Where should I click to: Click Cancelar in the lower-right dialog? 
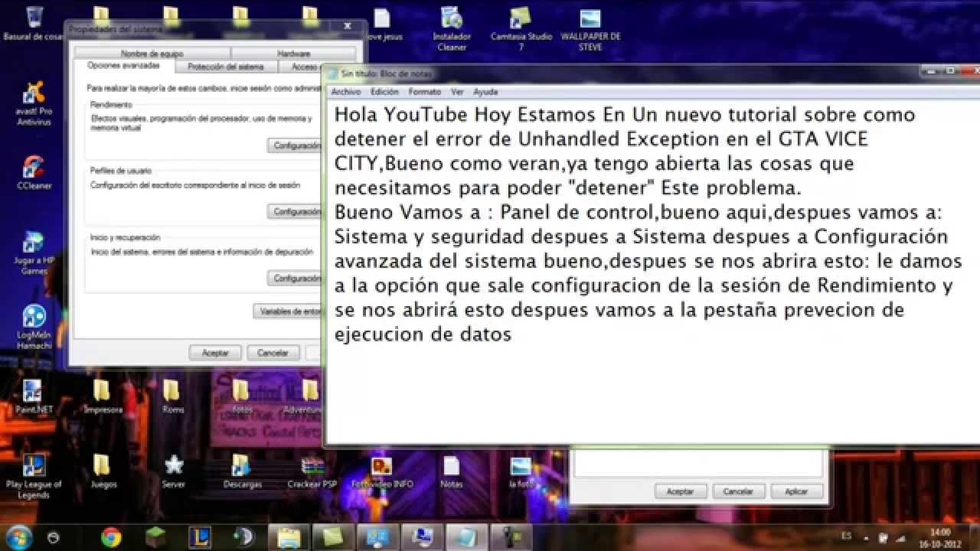coord(738,491)
